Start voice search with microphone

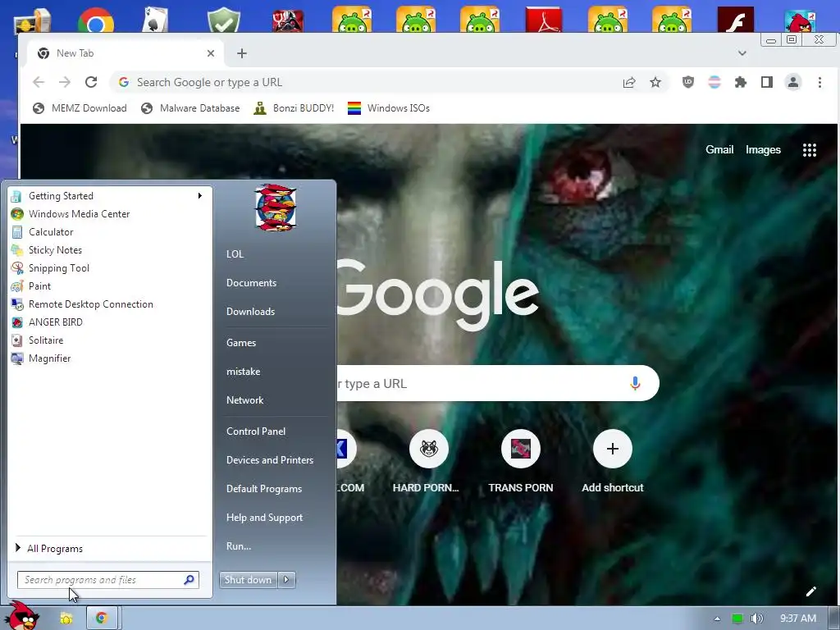(x=635, y=383)
